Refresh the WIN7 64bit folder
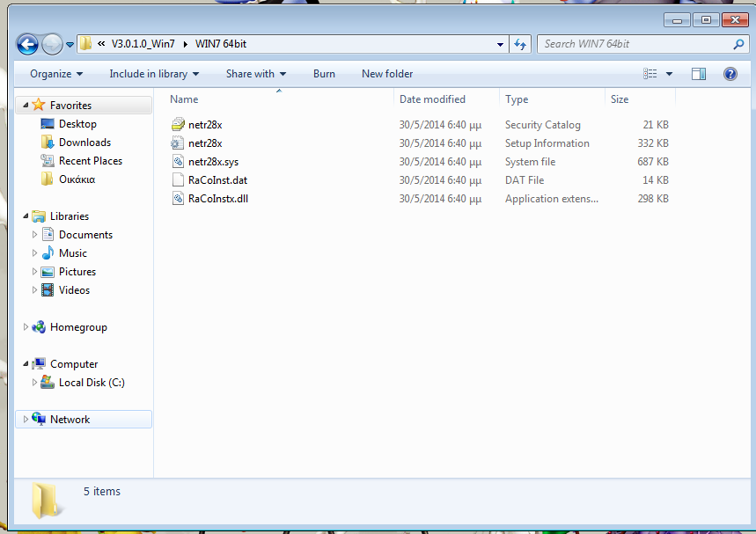The height and width of the screenshot is (534, 756). [520, 44]
